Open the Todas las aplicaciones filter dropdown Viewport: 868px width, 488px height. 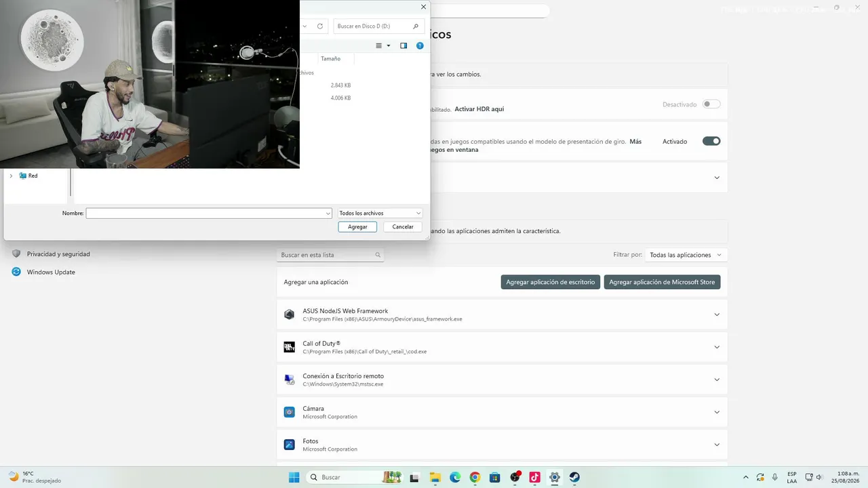(686, 255)
